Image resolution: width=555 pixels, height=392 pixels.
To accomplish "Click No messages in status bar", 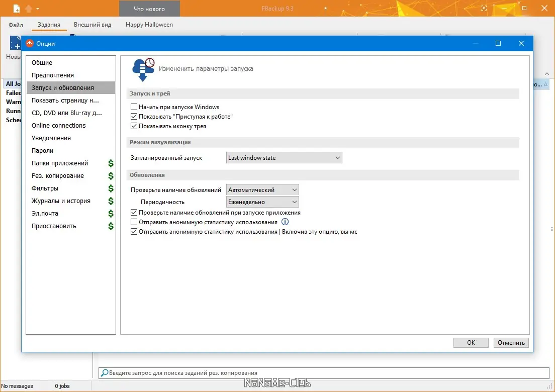I will (17, 386).
